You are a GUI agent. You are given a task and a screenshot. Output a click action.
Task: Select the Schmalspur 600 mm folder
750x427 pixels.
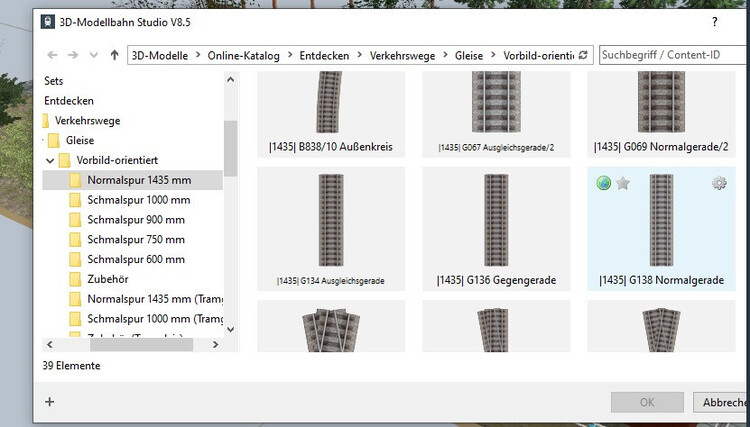[x=136, y=260]
